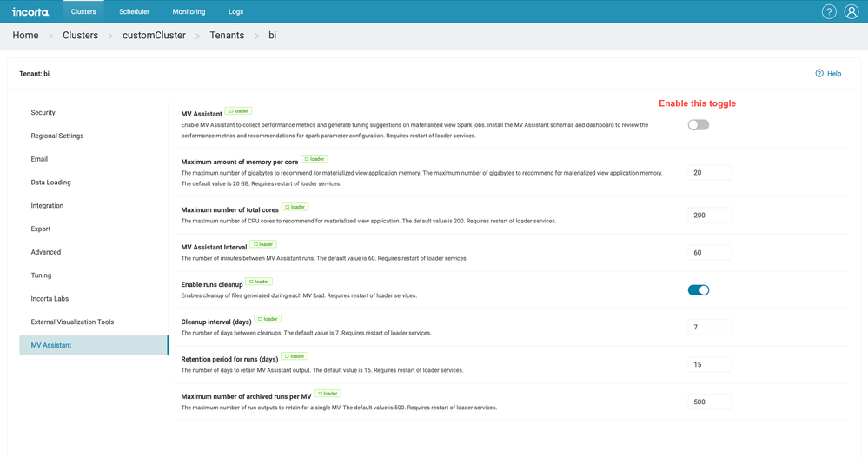Click the loader tag beside MV Assistant
Image resolution: width=868 pixels, height=458 pixels.
click(x=238, y=111)
